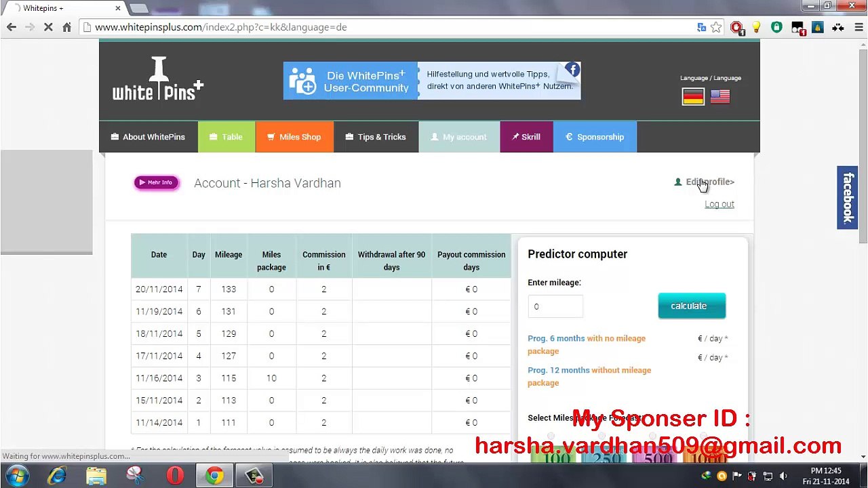Stop loading the page

coord(48,27)
